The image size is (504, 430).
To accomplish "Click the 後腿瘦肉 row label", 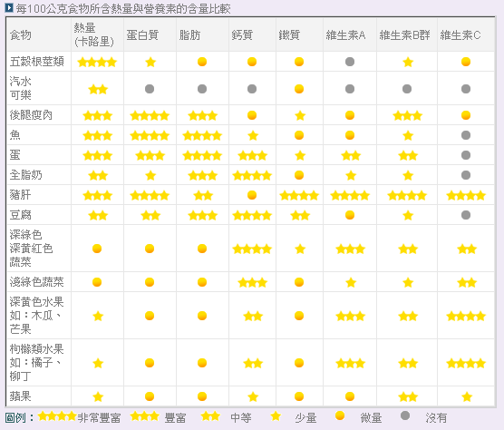I will (x=31, y=115).
